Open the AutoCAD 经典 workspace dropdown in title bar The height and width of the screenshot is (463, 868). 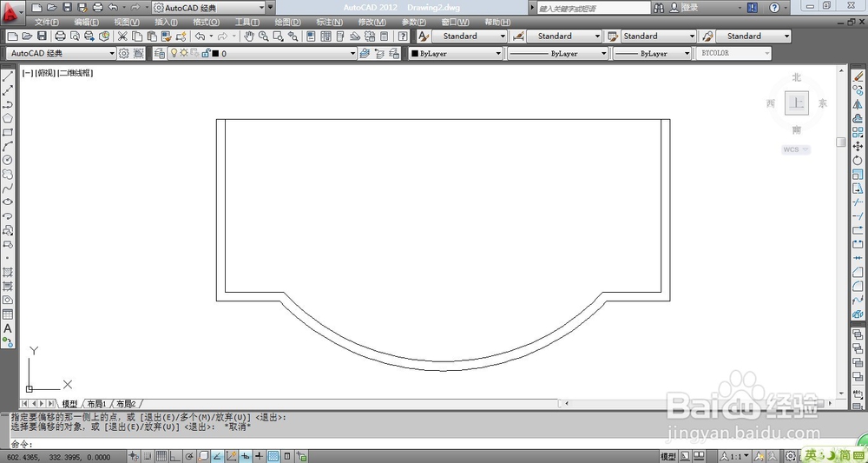(x=208, y=8)
